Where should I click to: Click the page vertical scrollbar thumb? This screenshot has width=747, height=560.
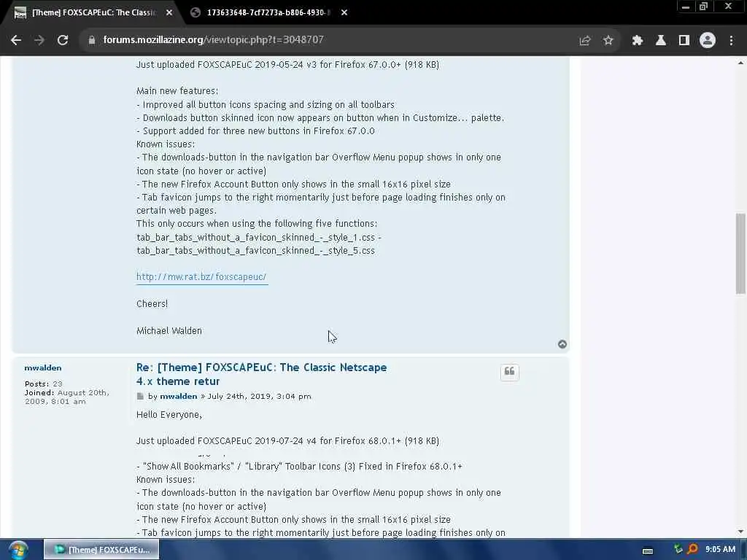coord(740,254)
